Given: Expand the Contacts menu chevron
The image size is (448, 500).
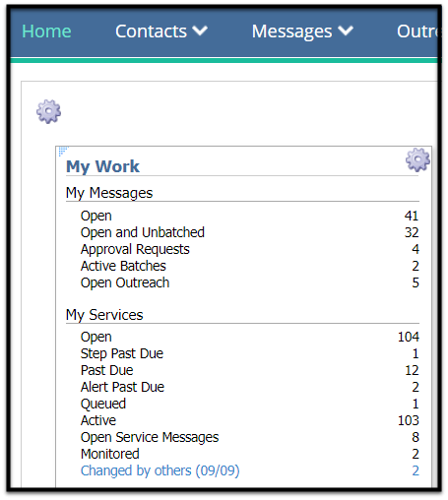Looking at the screenshot, I should (x=200, y=31).
